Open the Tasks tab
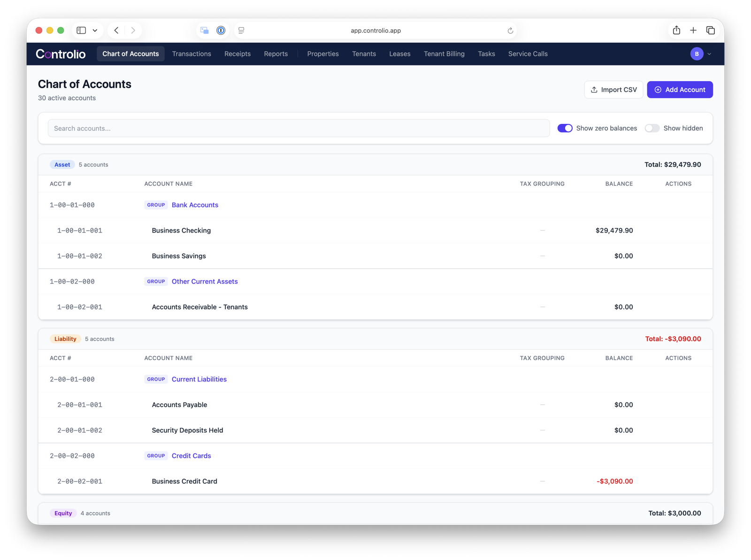This screenshot has height=560, width=751. (486, 54)
